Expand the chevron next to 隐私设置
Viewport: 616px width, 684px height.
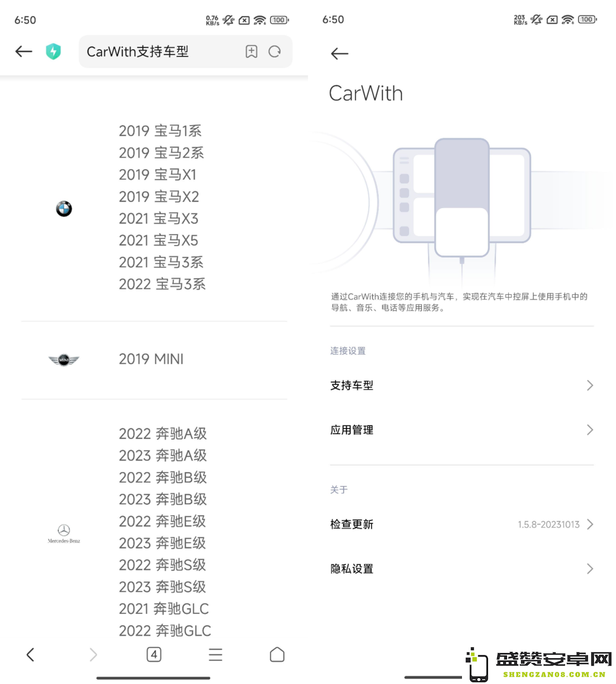pos(590,568)
